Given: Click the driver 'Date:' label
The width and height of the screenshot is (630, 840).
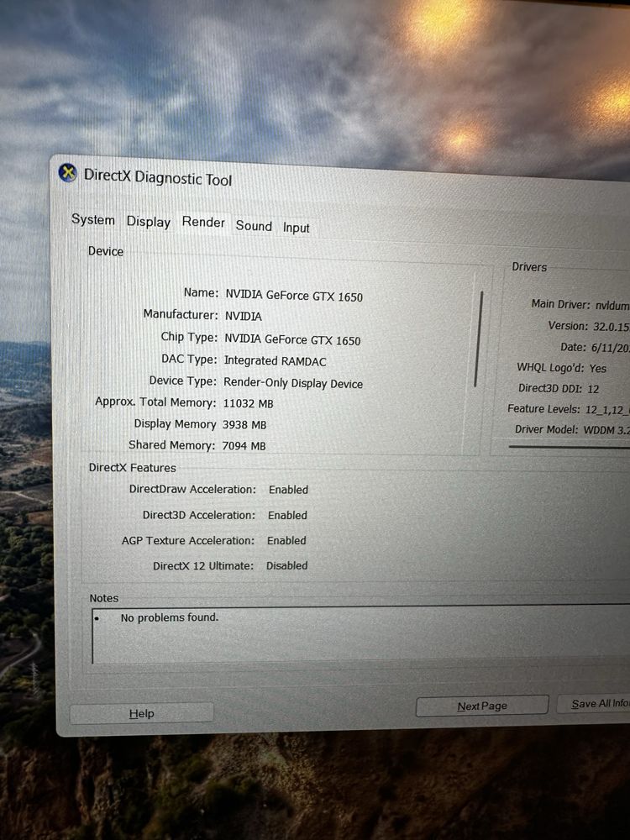Looking at the screenshot, I should (573, 347).
